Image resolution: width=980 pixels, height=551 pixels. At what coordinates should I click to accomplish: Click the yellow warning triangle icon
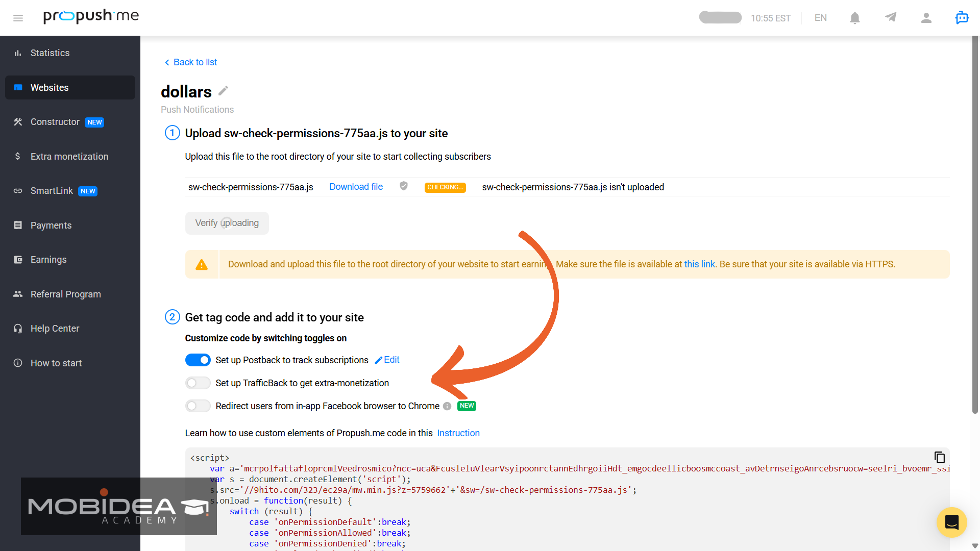coord(202,264)
